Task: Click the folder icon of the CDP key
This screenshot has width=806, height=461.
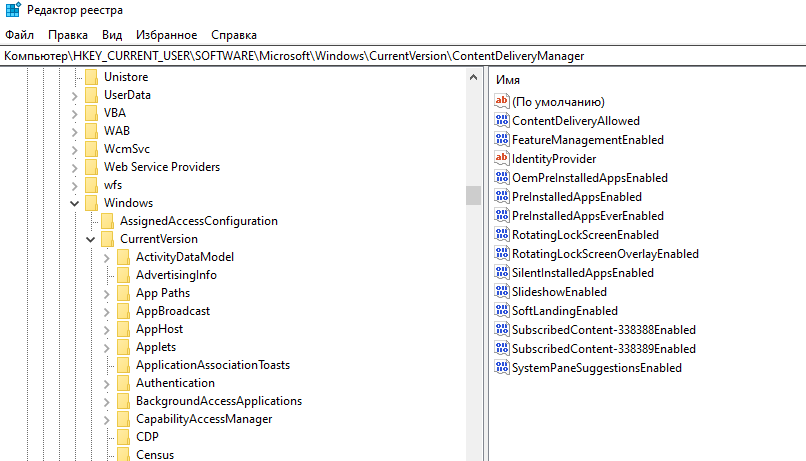Action: tap(123, 437)
